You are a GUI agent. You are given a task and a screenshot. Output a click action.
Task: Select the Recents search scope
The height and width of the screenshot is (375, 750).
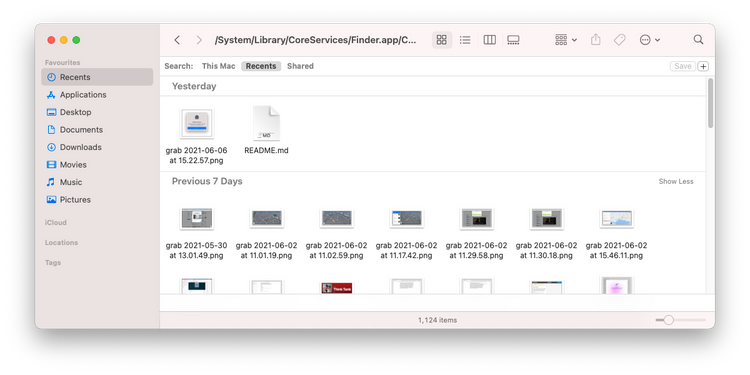point(261,66)
